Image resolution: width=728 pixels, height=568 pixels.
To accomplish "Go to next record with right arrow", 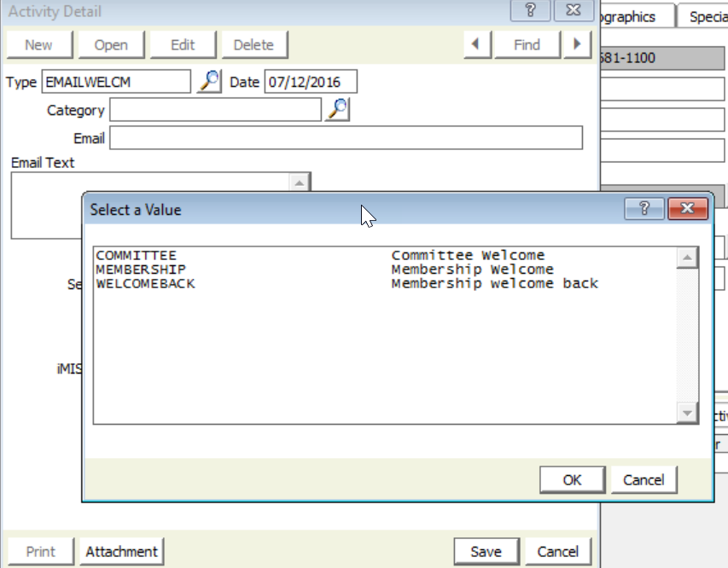I will click(577, 45).
